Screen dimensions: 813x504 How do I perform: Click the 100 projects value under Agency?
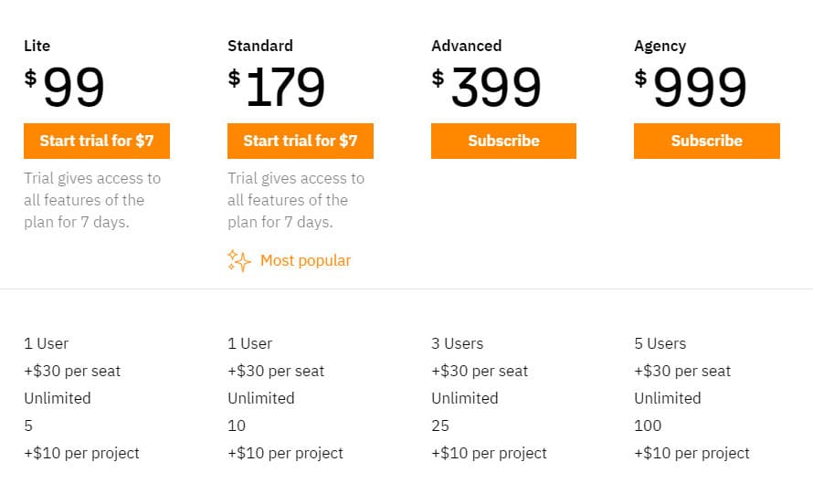(648, 425)
